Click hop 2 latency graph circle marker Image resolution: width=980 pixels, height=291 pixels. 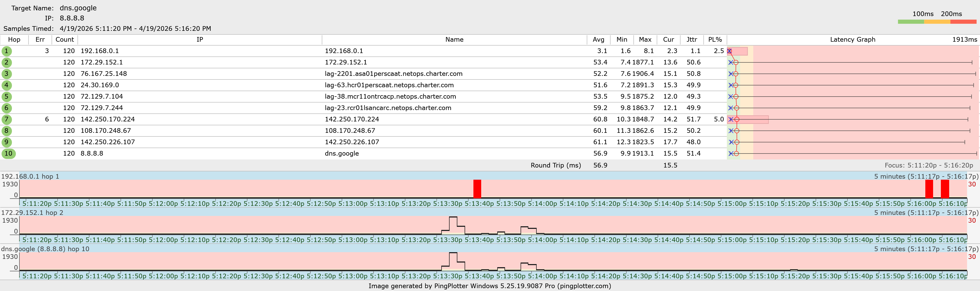click(736, 62)
